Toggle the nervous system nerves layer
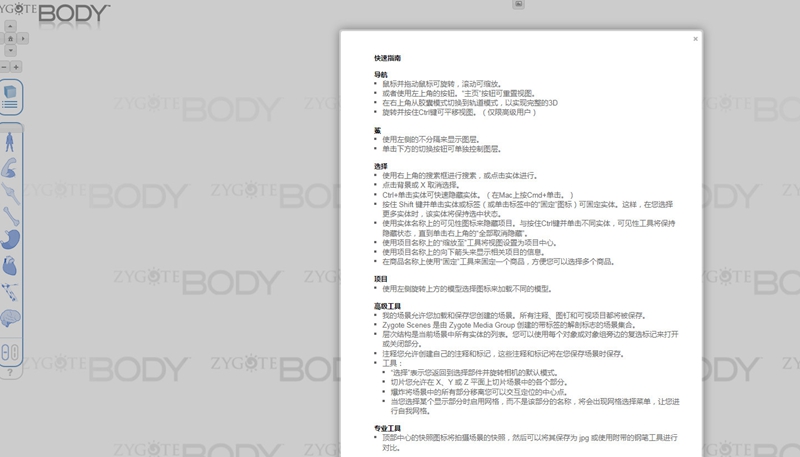 [10, 292]
